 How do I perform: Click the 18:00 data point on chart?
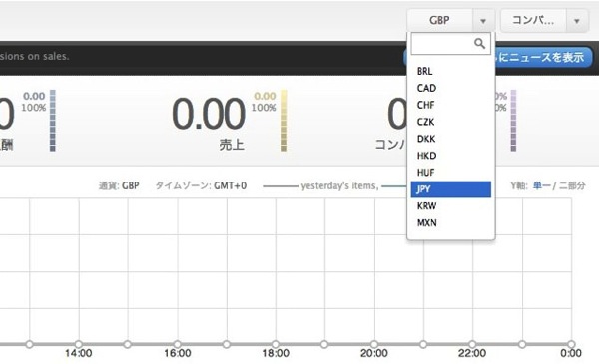tap(276, 344)
